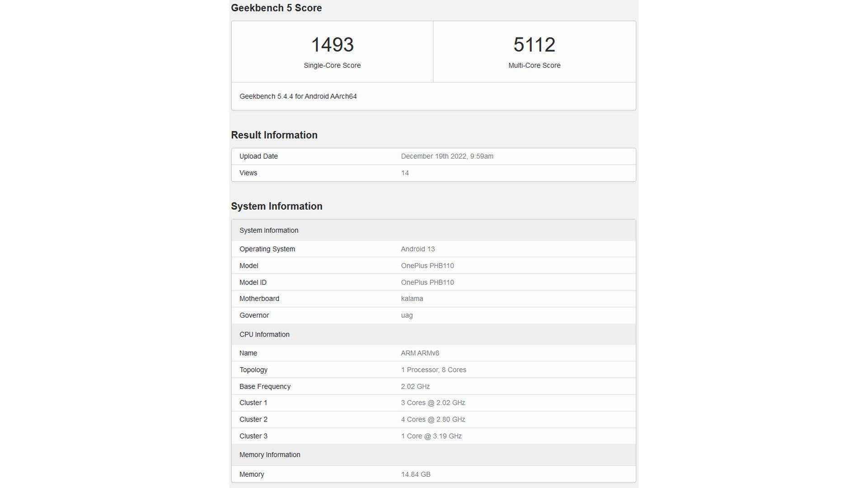Expand the CPU Information subsection
The image size is (868, 488).
264,334
